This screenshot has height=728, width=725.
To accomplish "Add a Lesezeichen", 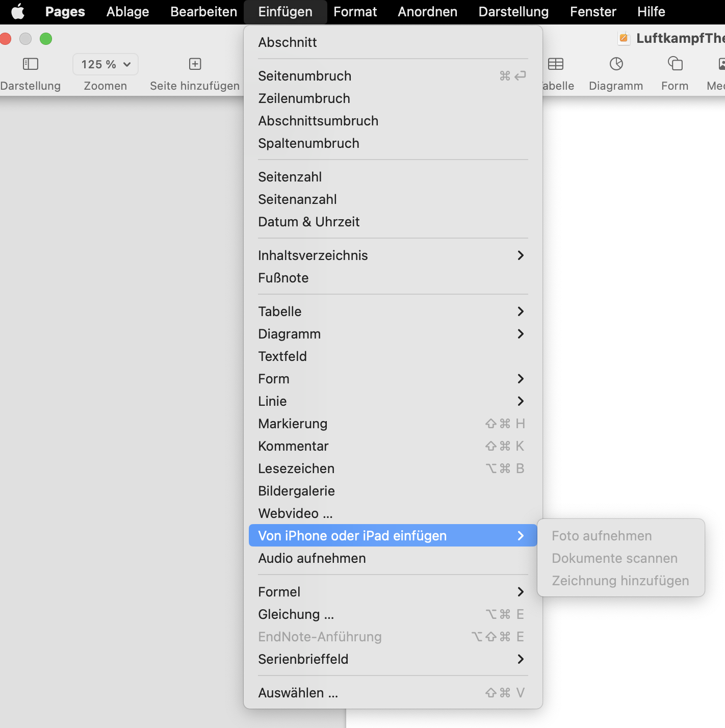I will [393, 469].
